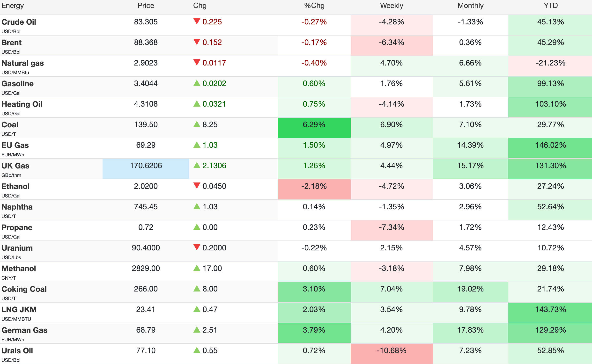The width and height of the screenshot is (592, 364).
Task: Open the Gasoline commodity link
Action: pos(17,84)
